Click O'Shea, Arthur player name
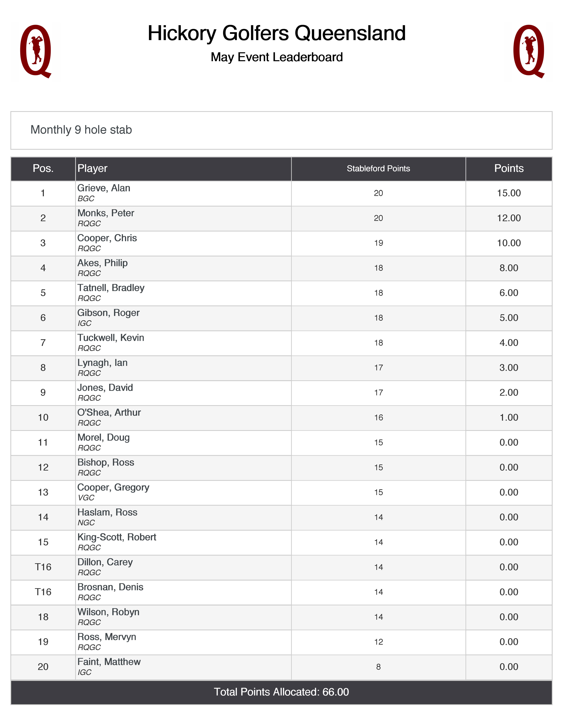Viewport: 563px width, 728px height. click(x=109, y=413)
